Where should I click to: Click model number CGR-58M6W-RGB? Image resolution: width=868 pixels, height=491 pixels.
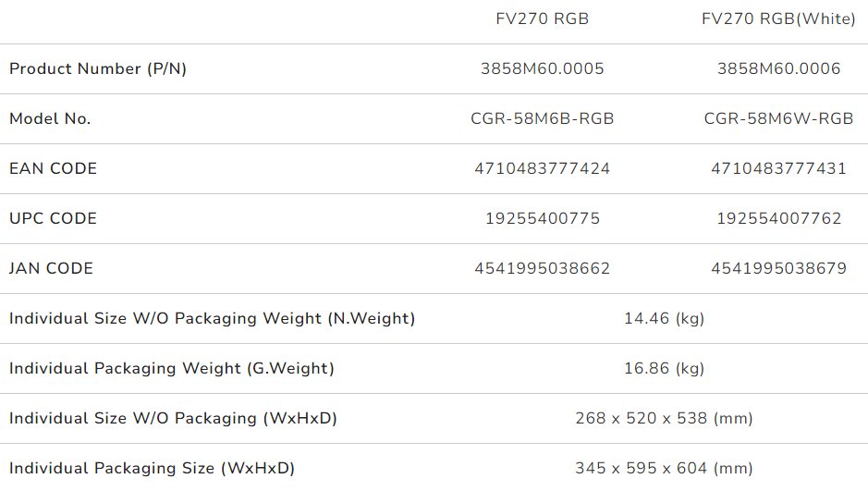click(x=778, y=119)
